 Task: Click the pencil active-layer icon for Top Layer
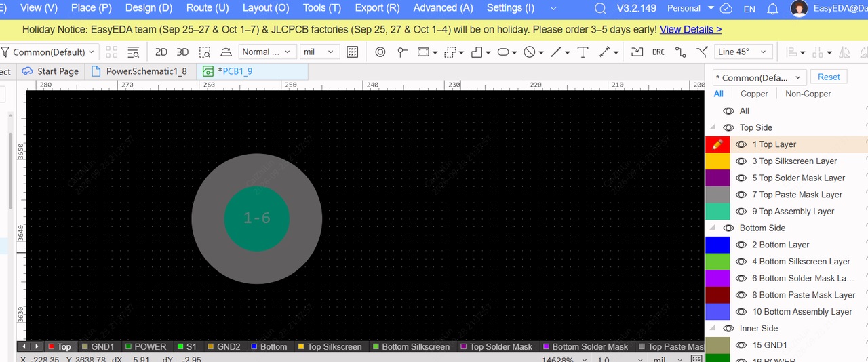click(x=717, y=144)
